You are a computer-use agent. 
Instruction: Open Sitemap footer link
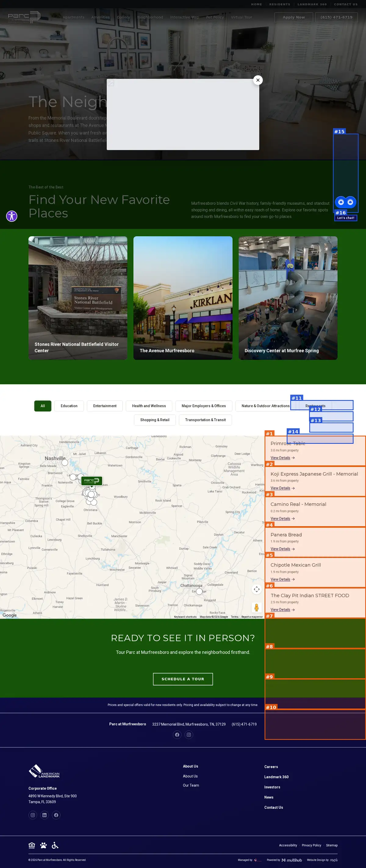click(332, 845)
